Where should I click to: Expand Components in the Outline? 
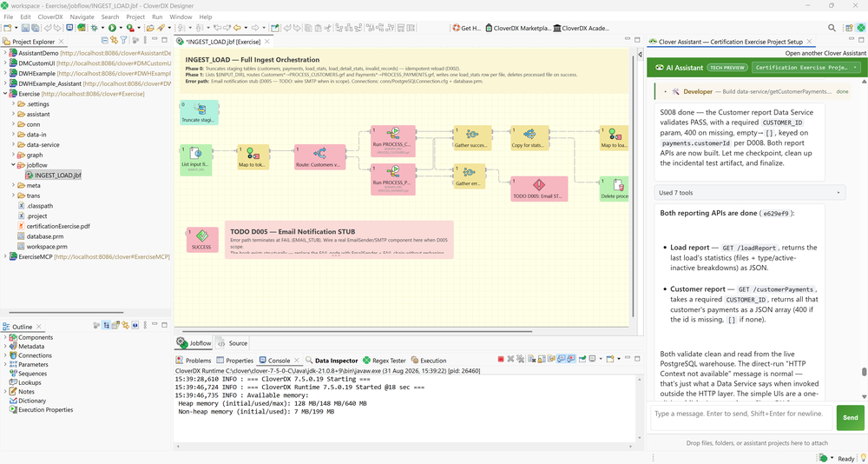pos(5,338)
